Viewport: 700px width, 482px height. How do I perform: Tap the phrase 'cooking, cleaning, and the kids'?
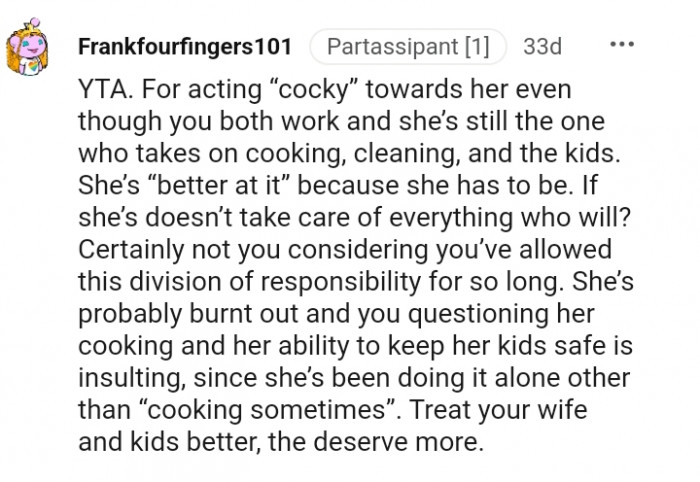433,154
